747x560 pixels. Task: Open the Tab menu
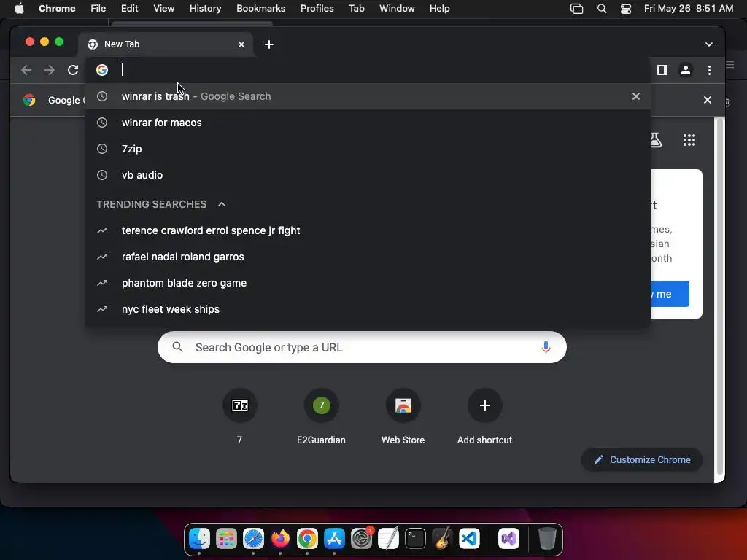pos(356,8)
